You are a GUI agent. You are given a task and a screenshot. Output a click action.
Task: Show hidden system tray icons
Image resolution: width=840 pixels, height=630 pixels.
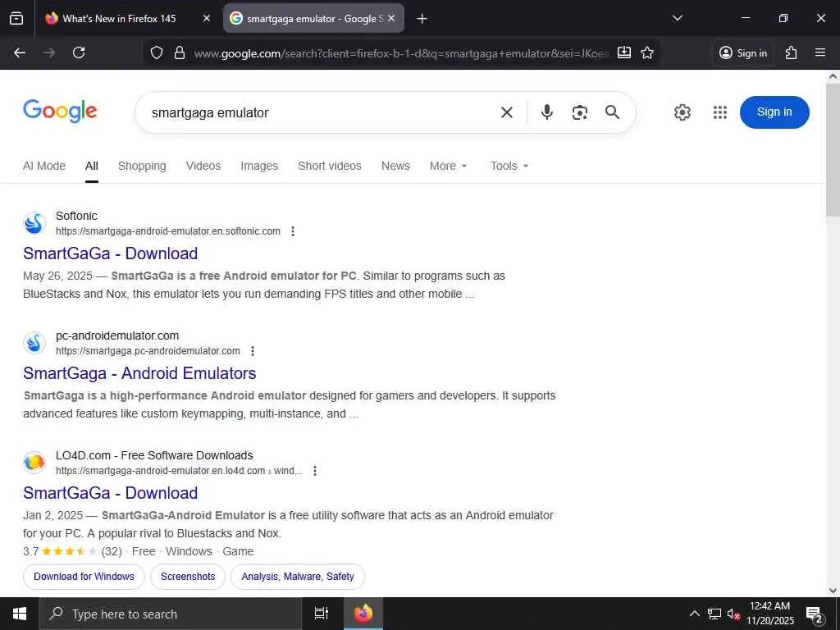tap(694, 614)
